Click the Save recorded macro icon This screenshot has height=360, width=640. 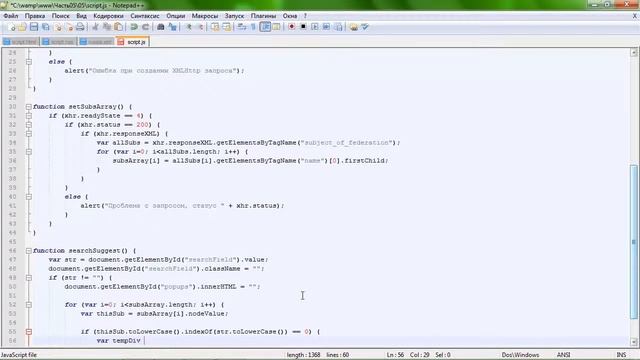tap(338, 27)
